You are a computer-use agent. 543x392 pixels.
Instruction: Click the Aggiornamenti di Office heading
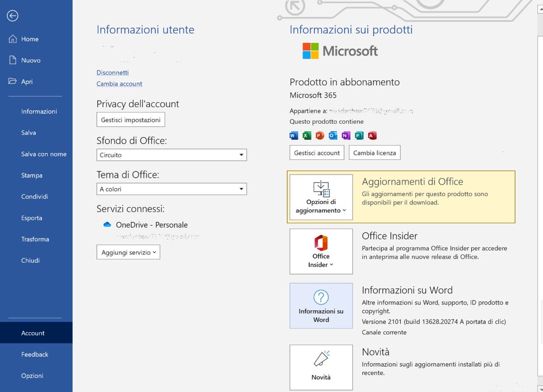[x=412, y=181]
